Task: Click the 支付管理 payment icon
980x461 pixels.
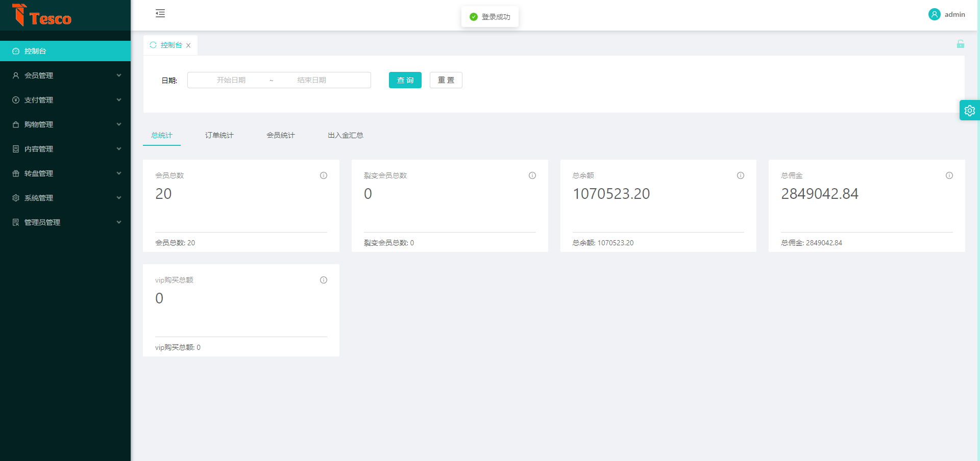Action: pyautogui.click(x=16, y=100)
